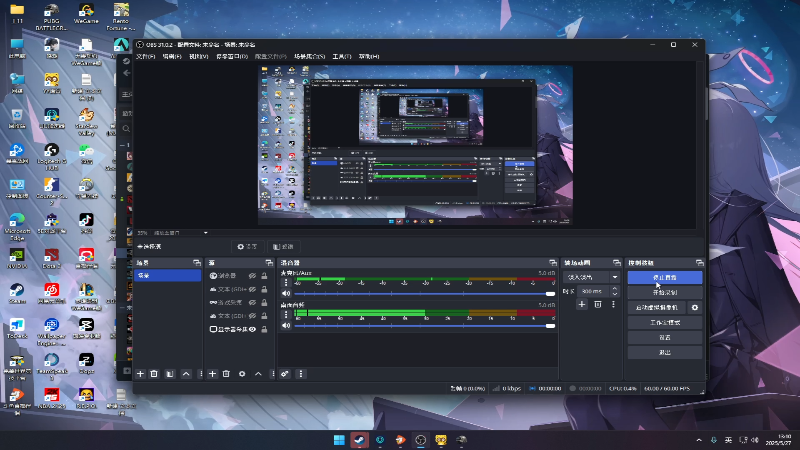
Task: Show the browser source via eye icon
Action: coord(252,276)
